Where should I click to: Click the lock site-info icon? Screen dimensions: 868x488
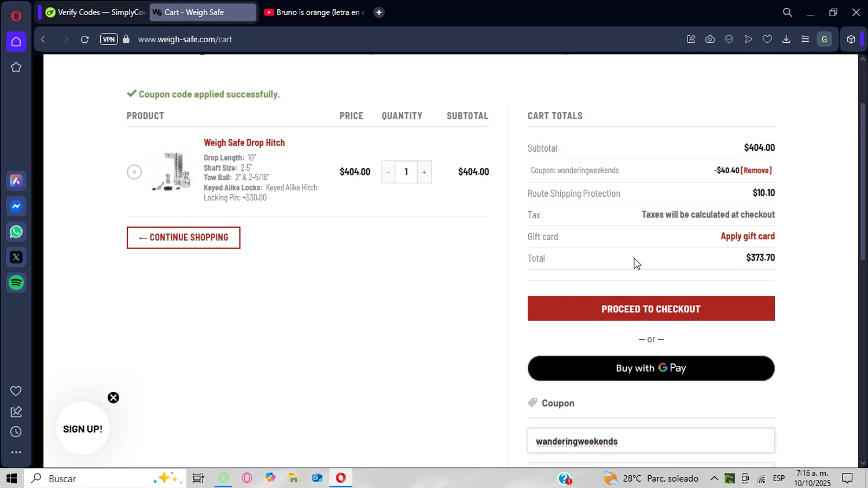[x=126, y=39]
